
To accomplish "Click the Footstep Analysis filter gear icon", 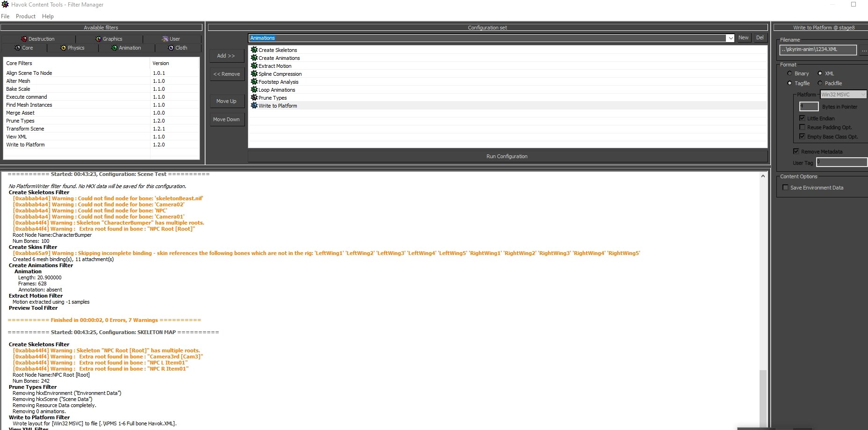I will pyautogui.click(x=254, y=81).
